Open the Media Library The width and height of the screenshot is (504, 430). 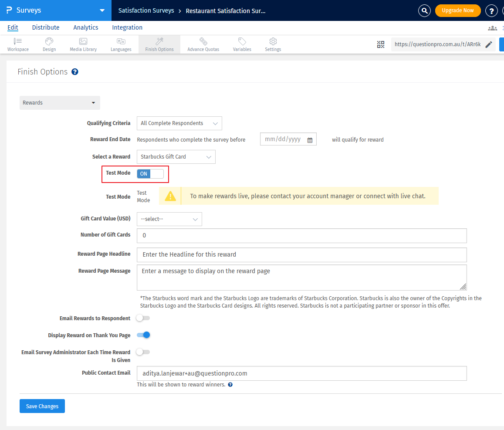pyautogui.click(x=83, y=44)
